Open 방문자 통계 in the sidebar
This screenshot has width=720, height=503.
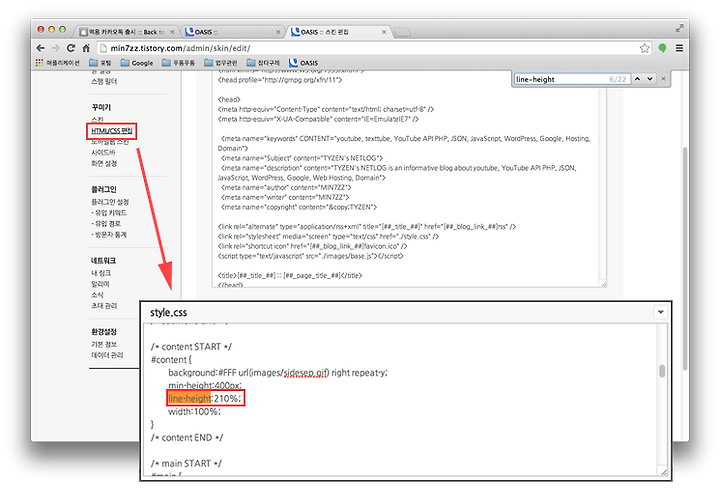point(109,235)
